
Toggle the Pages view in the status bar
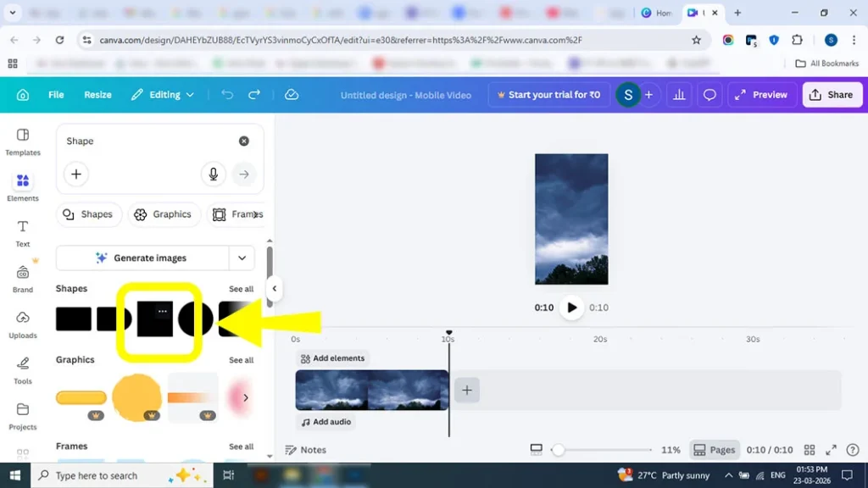click(715, 450)
